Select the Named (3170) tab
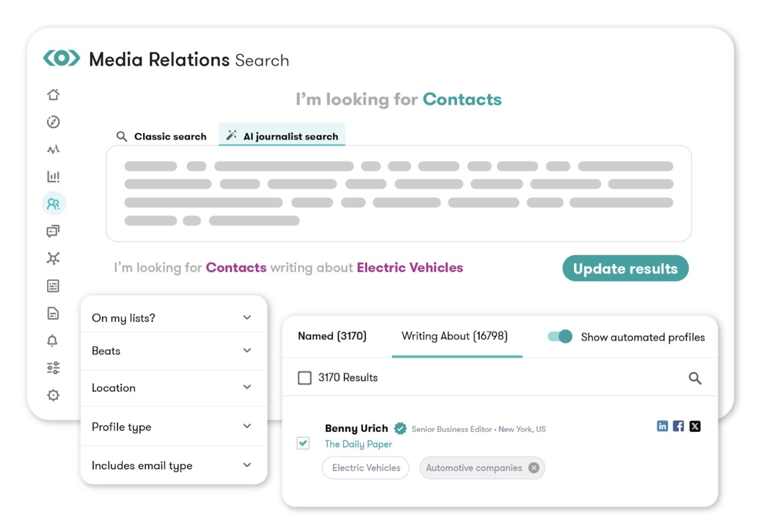Viewport: 764px width, 532px height. point(332,336)
